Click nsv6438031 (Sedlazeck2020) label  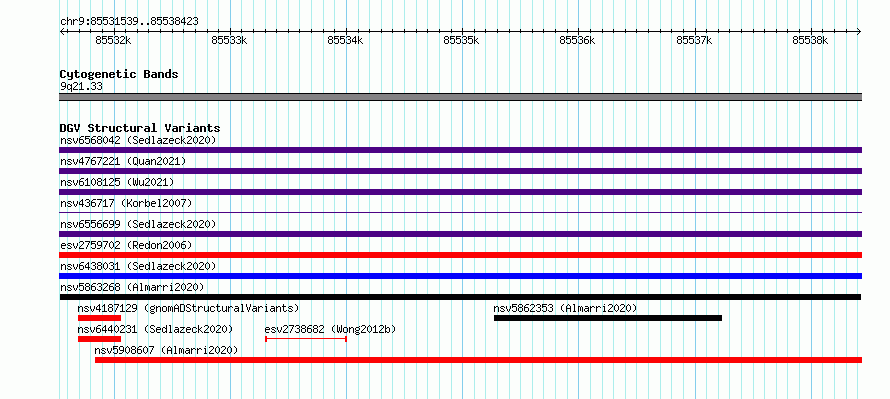(138, 266)
